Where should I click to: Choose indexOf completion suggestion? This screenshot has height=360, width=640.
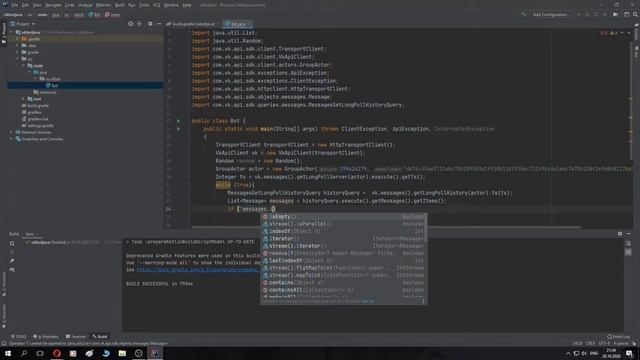(x=343, y=231)
